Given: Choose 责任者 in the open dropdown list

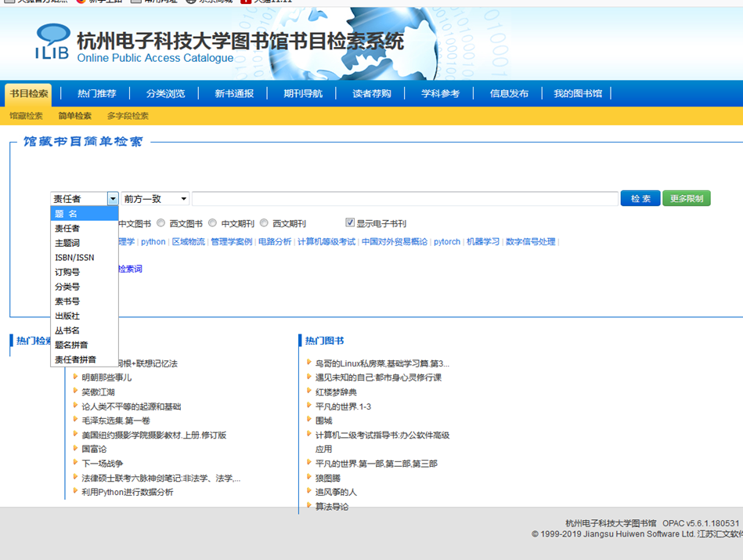Looking at the screenshot, I should 85,229.
